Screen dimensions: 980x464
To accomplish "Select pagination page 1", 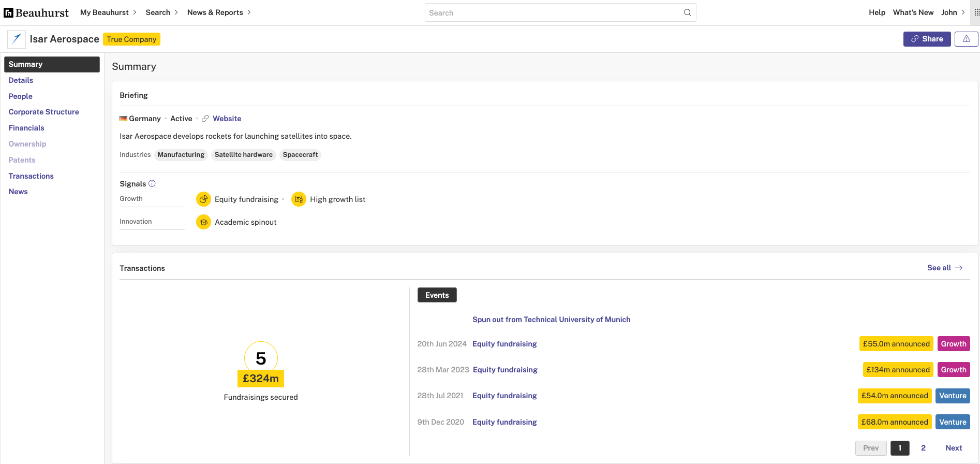I will click(900, 448).
